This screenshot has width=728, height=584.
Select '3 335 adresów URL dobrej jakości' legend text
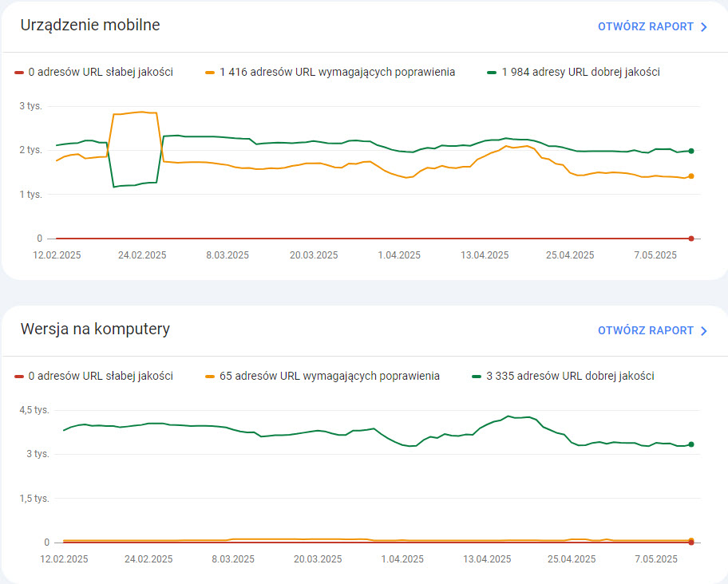pyautogui.click(x=570, y=376)
